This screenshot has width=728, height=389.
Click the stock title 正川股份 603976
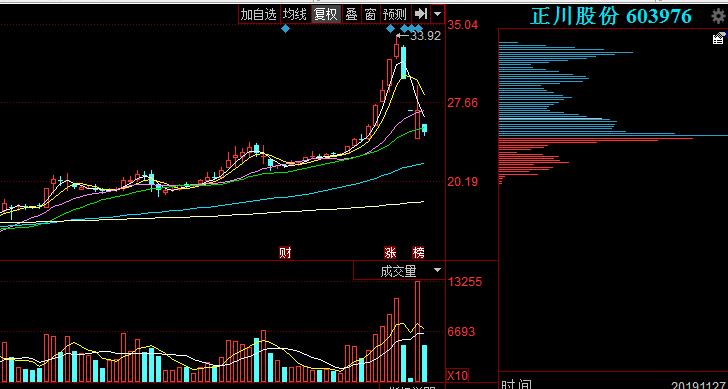611,16
